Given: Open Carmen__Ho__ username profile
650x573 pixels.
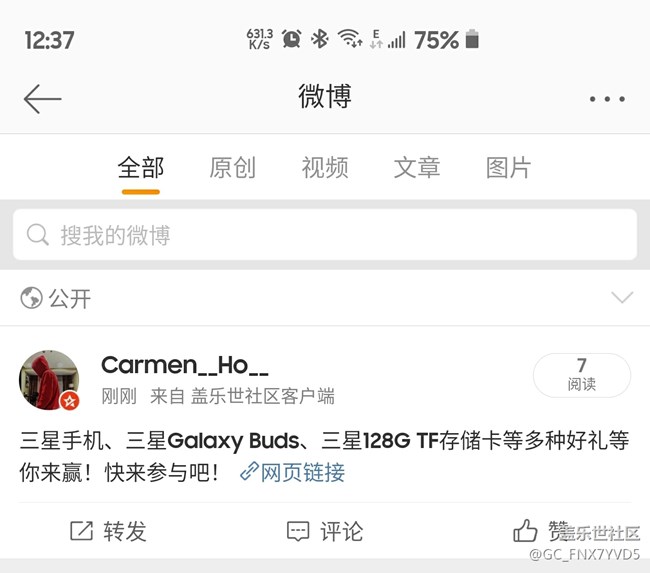Looking at the screenshot, I should pyautogui.click(x=185, y=365).
